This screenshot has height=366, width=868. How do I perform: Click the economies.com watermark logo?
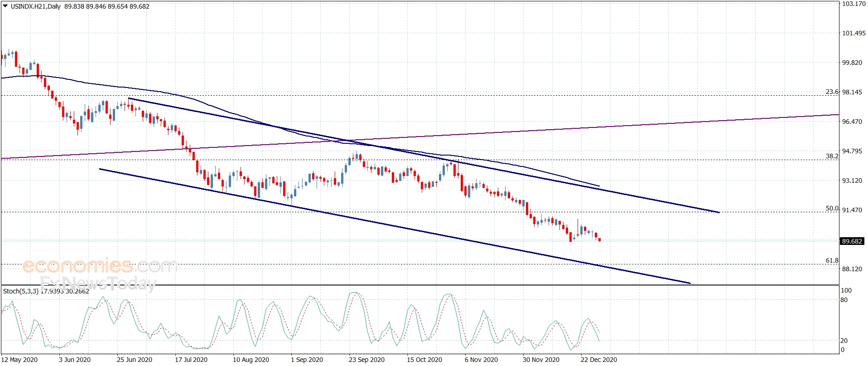(100, 266)
